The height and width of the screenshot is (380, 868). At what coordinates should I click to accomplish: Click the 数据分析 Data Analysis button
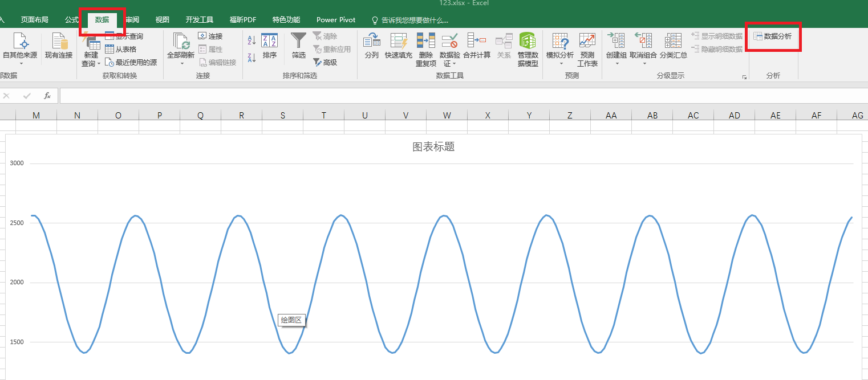pos(773,36)
